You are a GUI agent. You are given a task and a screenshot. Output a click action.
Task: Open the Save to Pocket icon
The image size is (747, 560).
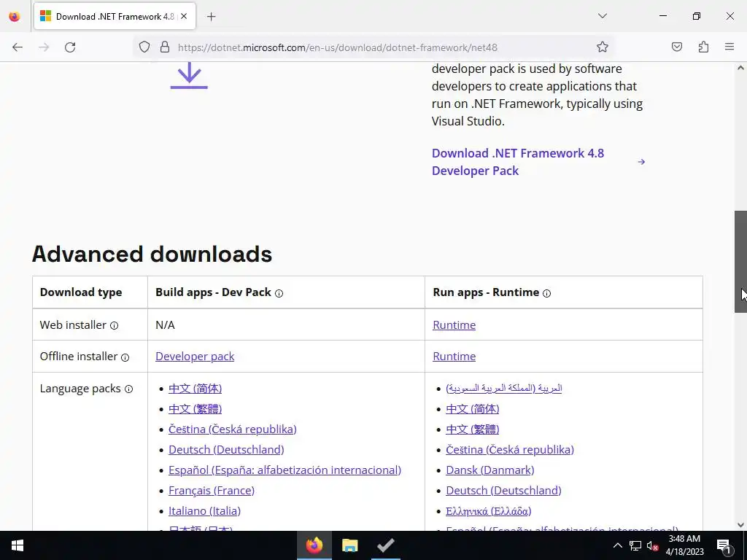pyautogui.click(x=676, y=47)
